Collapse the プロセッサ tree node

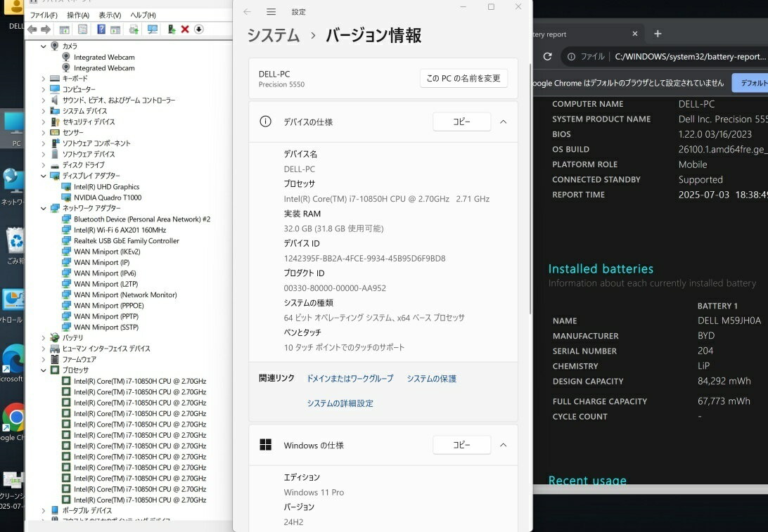click(x=44, y=370)
